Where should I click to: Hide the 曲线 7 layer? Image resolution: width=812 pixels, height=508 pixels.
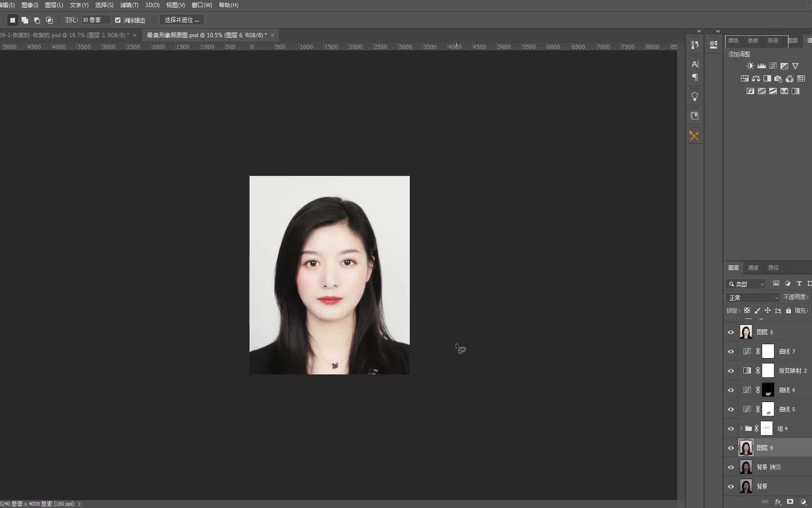pyautogui.click(x=731, y=351)
